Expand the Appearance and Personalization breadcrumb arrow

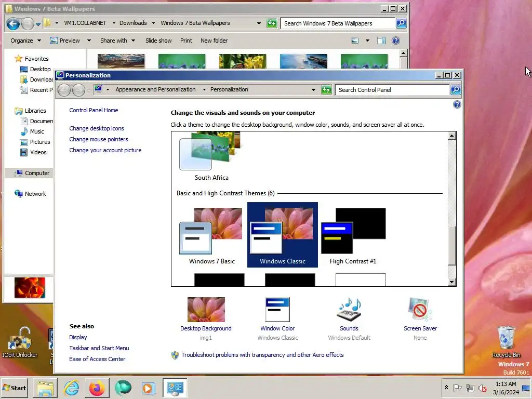(x=204, y=89)
